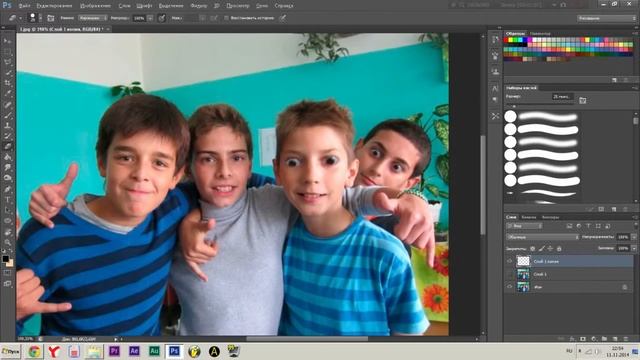Toggle lock image pixels brush icon

tap(541, 249)
